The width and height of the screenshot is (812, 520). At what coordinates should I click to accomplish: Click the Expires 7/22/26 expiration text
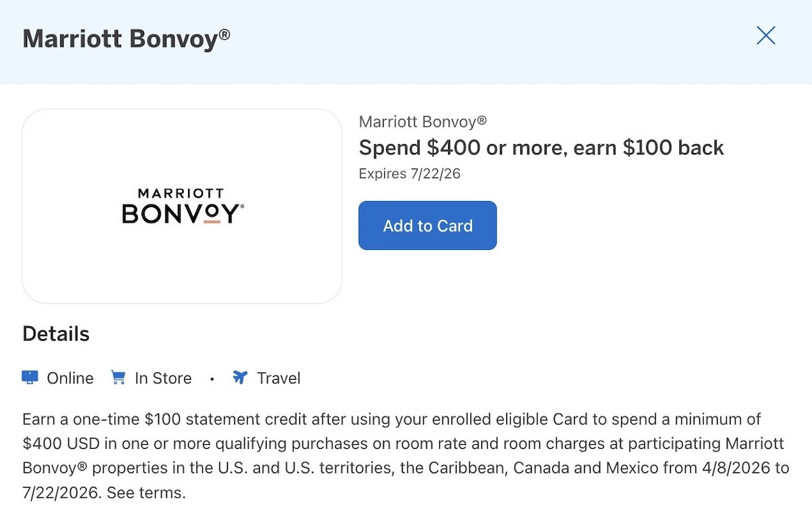[409, 173]
